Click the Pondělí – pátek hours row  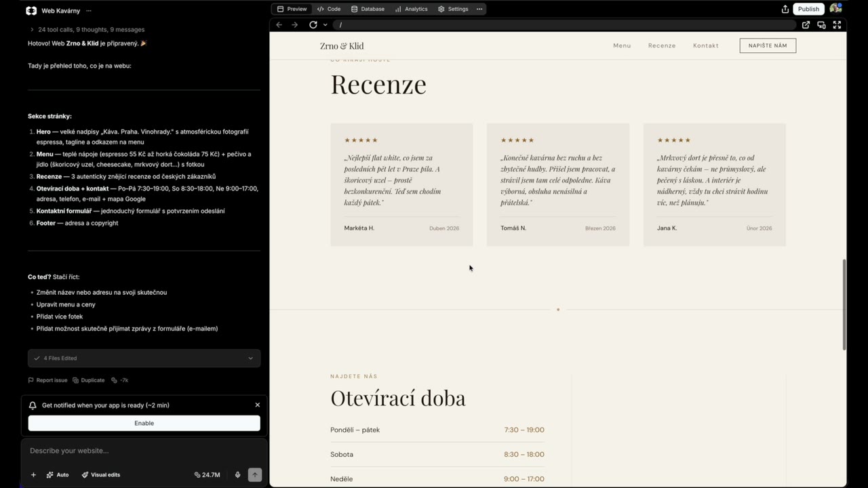437,430
